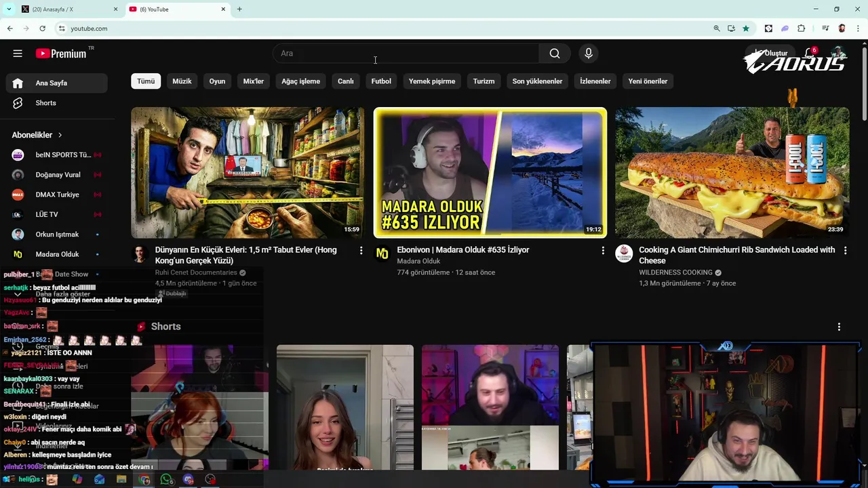This screenshot has height=488, width=868.
Task: Play the Madara Olduk #635 thumbnail
Action: (490, 173)
